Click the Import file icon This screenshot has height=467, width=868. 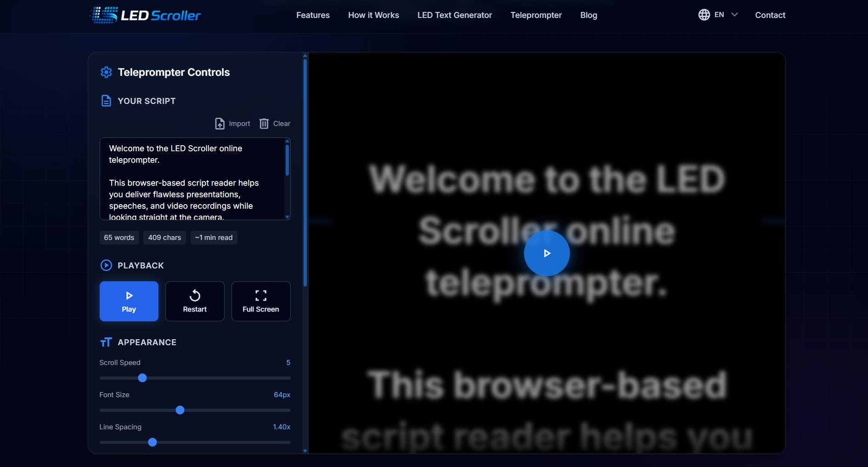pyautogui.click(x=220, y=124)
